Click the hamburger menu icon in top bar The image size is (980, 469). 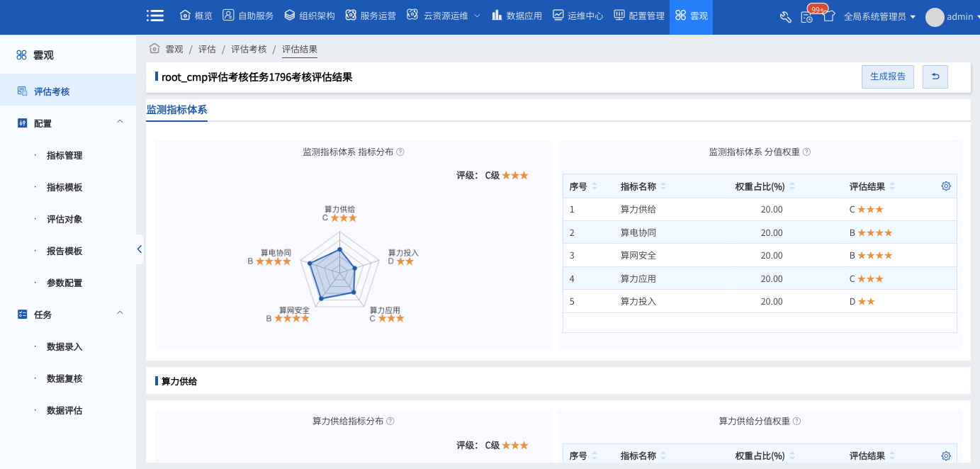click(155, 16)
